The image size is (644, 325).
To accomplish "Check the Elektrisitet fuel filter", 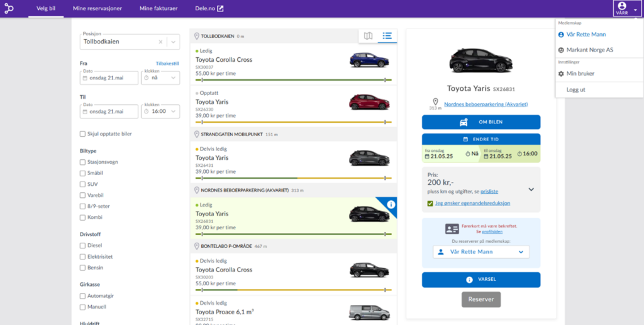I will point(83,256).
